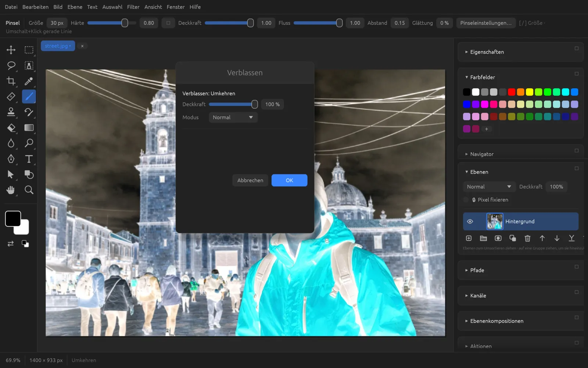Screen dimensions: 588x368
Task: Choose the Hand pan tool
Action: click(x=11, y=190)
